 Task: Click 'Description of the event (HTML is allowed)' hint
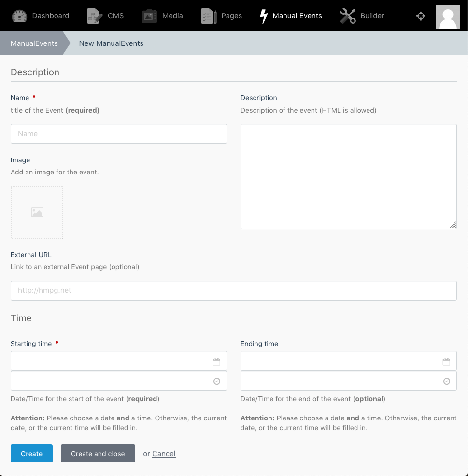309,110
